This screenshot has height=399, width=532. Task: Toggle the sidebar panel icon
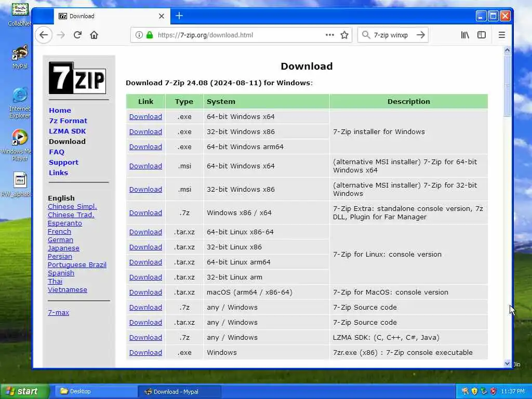(x=482, y=35)
